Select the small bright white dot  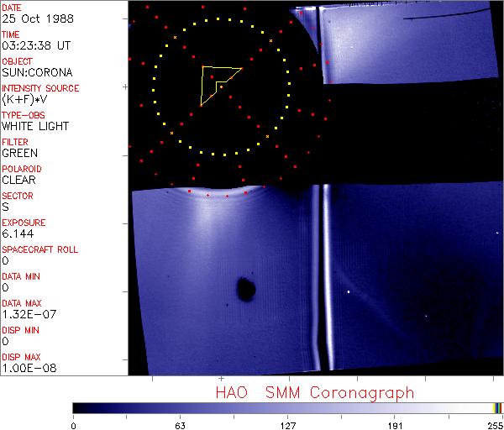click(349, 291)
